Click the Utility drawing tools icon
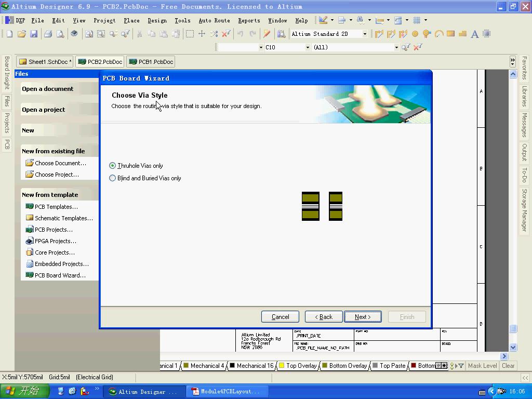 (323, 20)
